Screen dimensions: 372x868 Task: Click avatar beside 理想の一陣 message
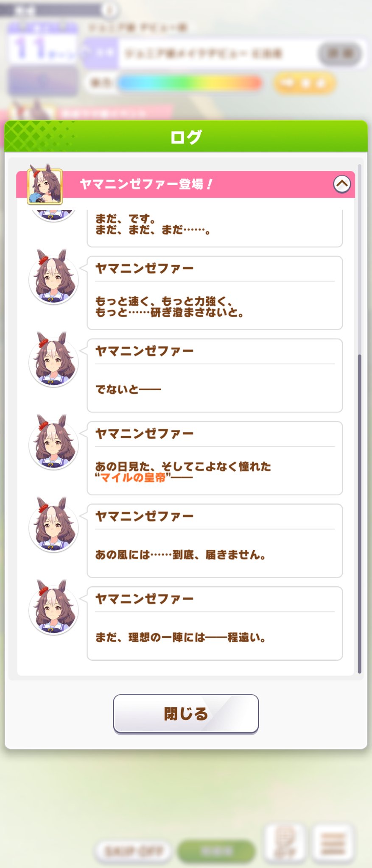(x=53, y=608)
